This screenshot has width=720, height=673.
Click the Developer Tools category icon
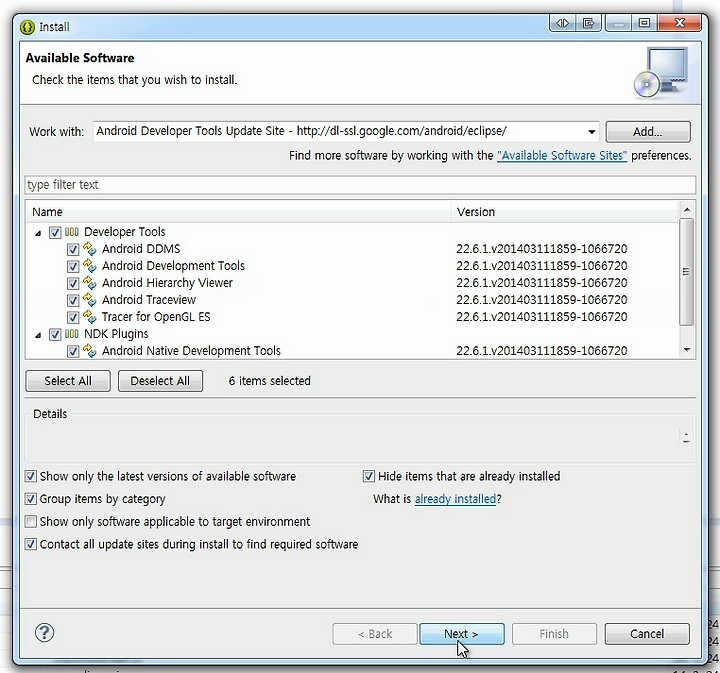(72, 232)
